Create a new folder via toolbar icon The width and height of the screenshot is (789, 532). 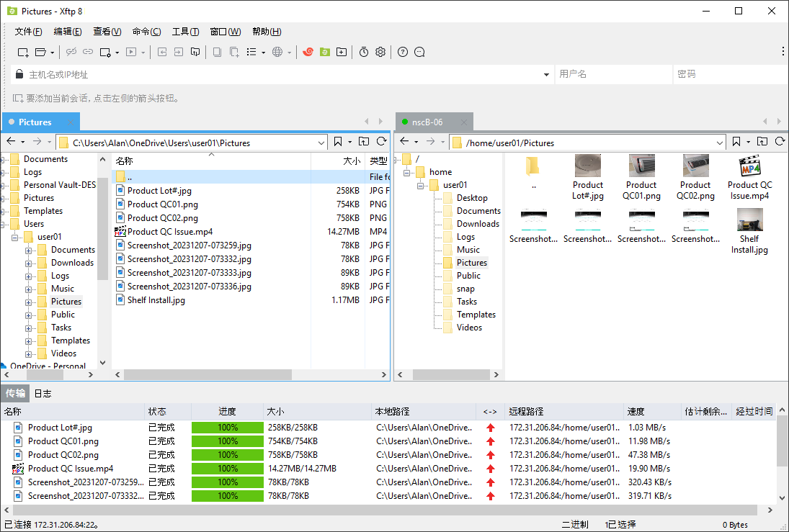(x=341, y=52)
